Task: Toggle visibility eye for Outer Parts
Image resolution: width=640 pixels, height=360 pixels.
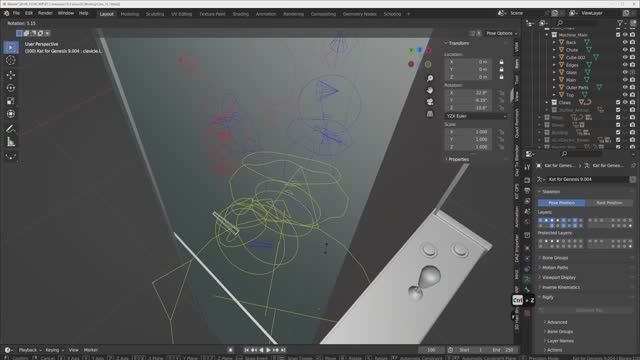Action: point(625,87)
